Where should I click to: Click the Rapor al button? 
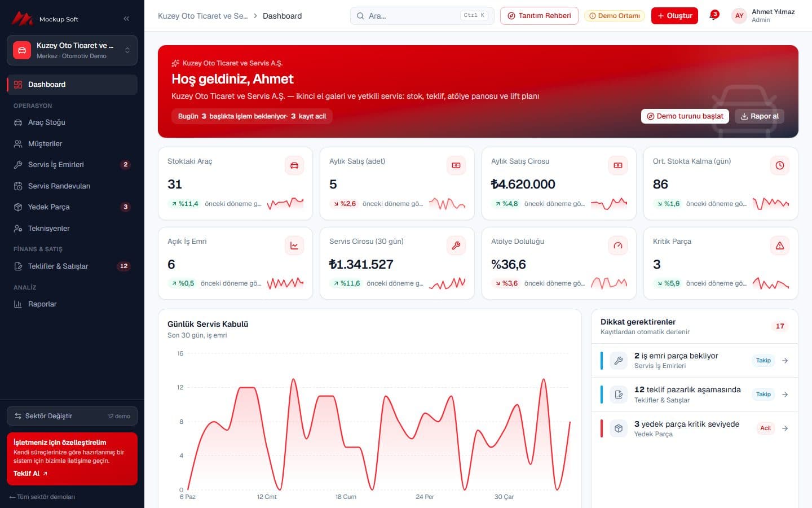760,116
